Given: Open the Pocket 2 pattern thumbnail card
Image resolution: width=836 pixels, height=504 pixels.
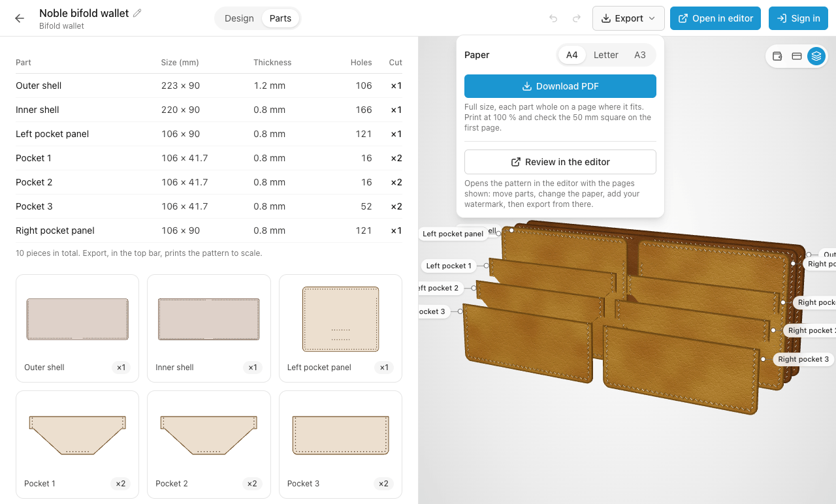Looking at the screenshot, I should 209,445.
